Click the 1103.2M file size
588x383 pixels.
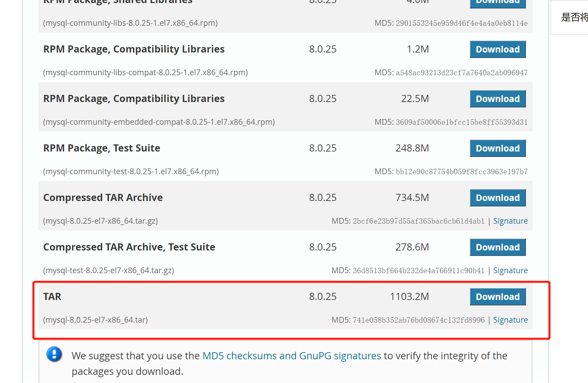(410, 297)
